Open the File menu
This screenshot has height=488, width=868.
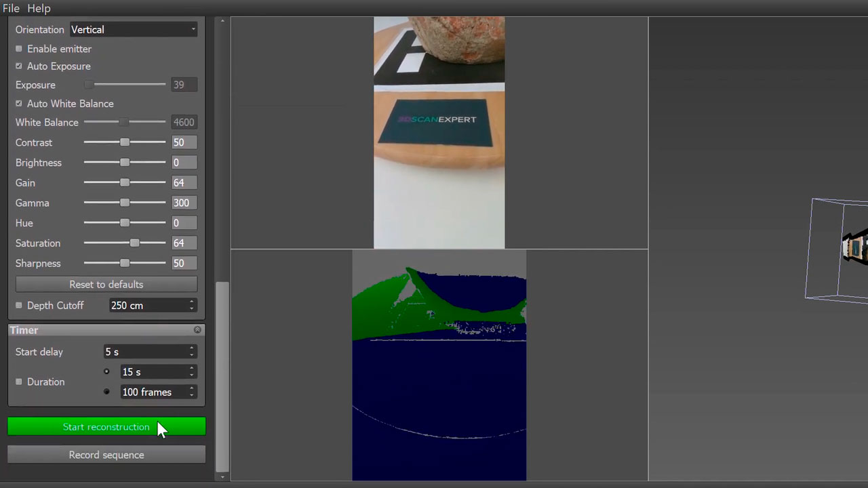click(x=11, y=8)
